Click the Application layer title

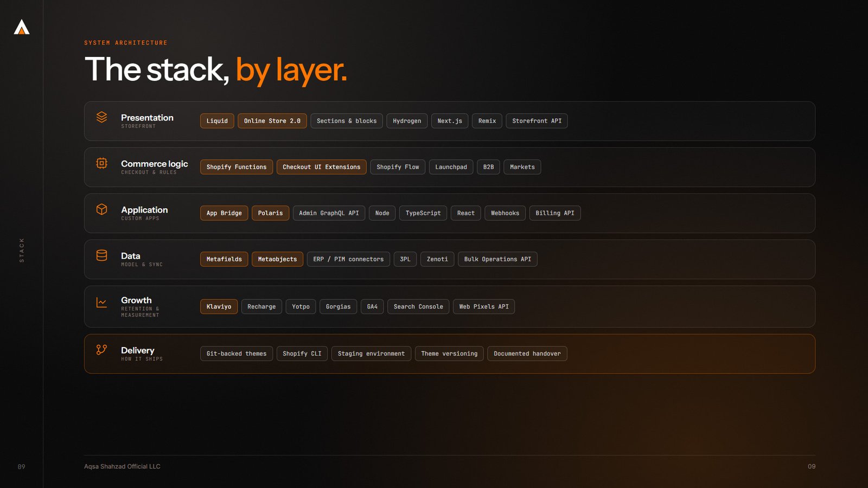coord(144,210)
